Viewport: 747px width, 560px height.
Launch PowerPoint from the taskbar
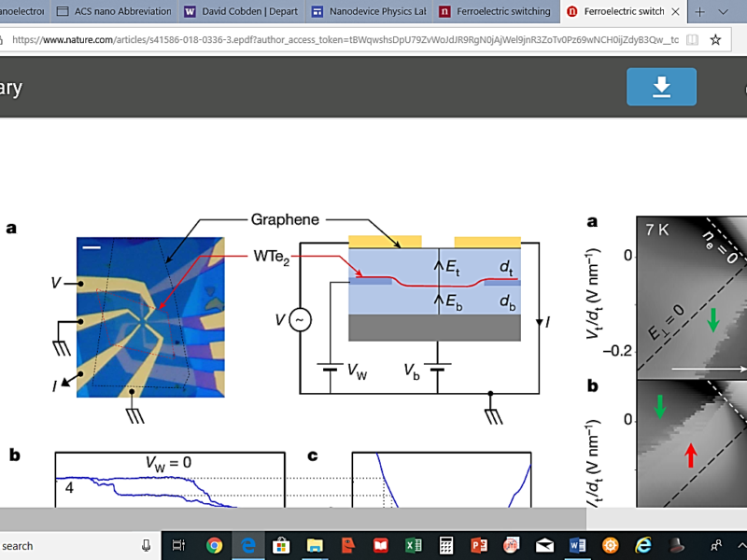pyautogui.click(x=479, y=545)
